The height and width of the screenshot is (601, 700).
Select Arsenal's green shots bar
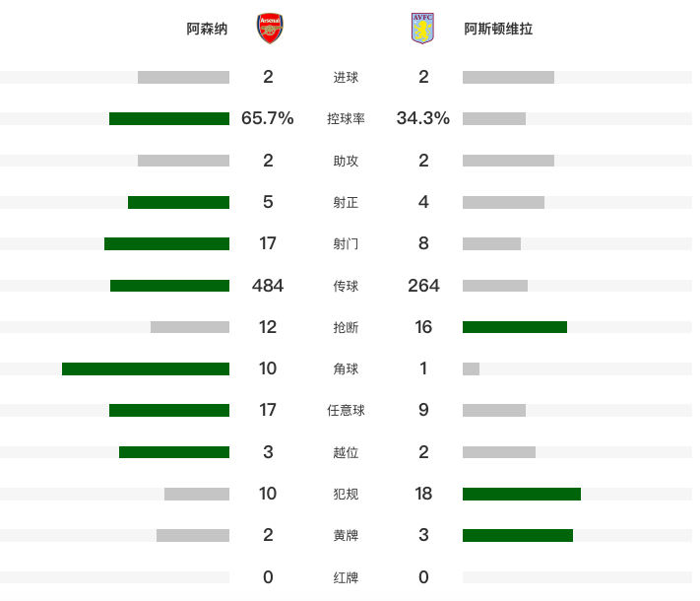click(167, 243)
